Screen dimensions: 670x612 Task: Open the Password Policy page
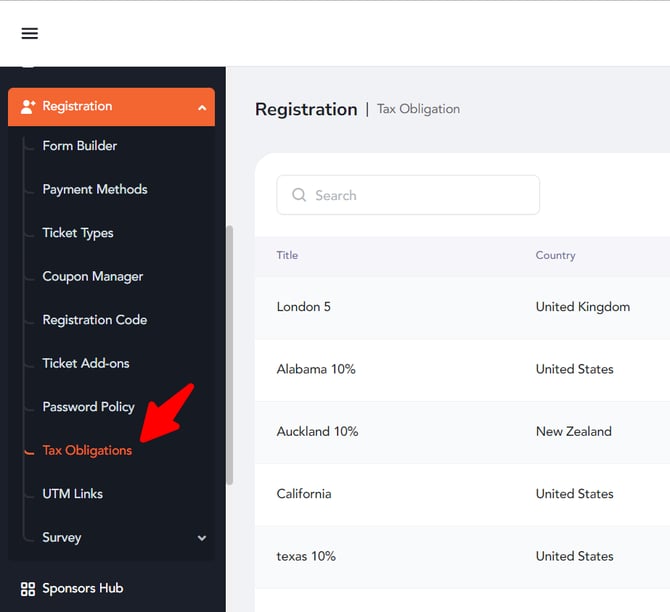pyautogui.click(x=88, y=407)
